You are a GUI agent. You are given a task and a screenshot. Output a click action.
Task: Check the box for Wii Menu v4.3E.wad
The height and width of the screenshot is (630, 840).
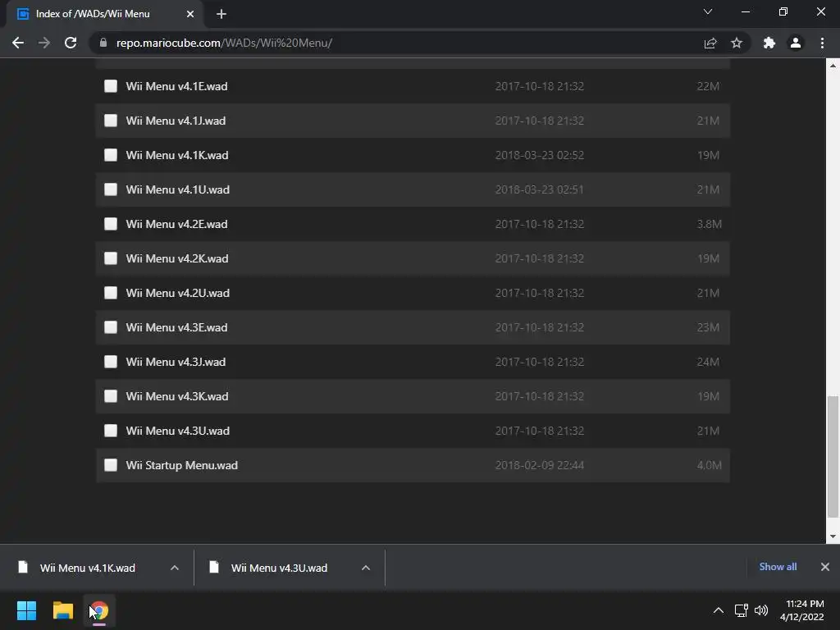click(x=111, y=327)
